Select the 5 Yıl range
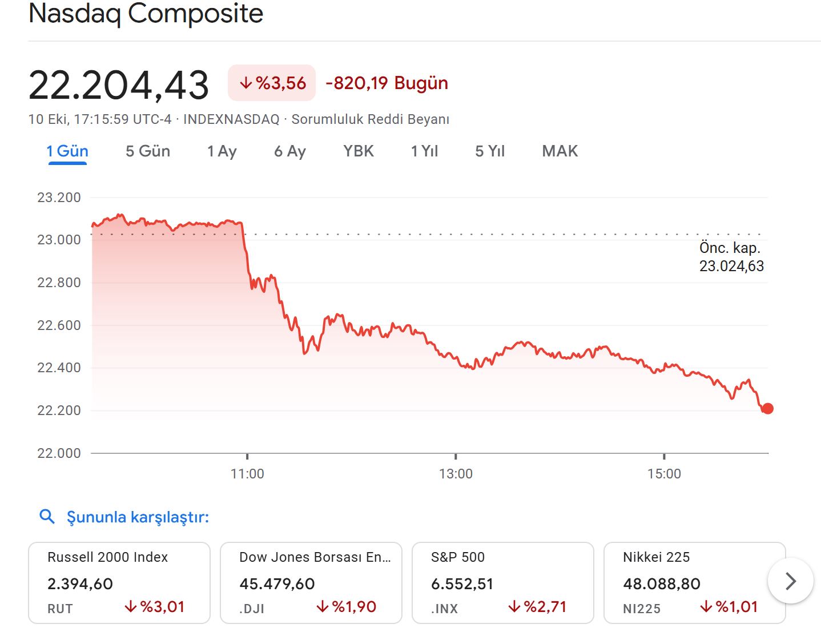The height and width of the screenshot is (644, 821). click(x=490, y=151)
